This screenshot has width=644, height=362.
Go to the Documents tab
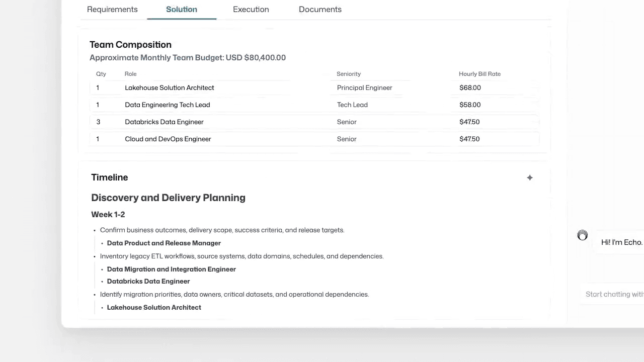[x=320, y=10]
